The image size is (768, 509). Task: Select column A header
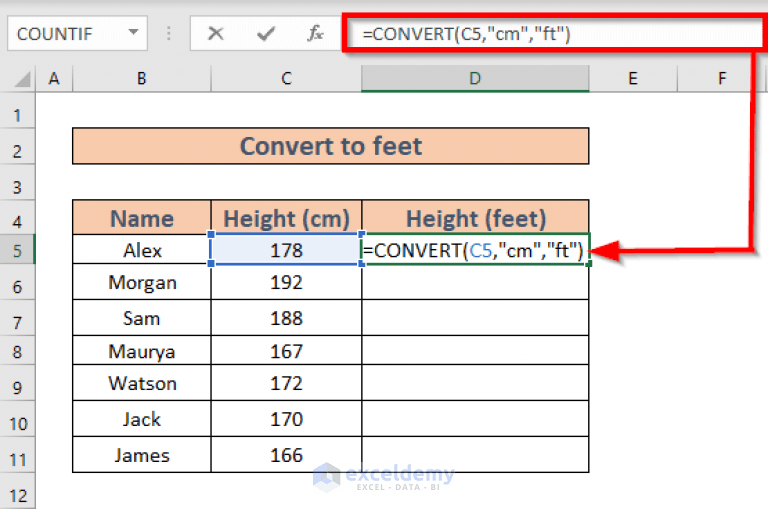click(x=54, y=78)
